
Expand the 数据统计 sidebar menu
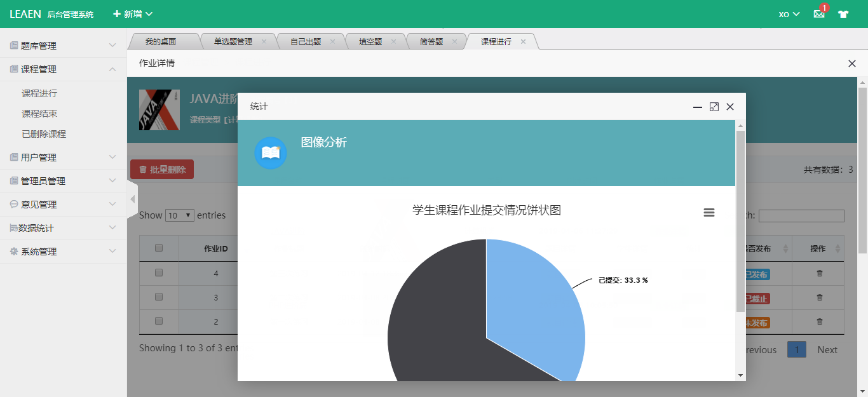64,228
